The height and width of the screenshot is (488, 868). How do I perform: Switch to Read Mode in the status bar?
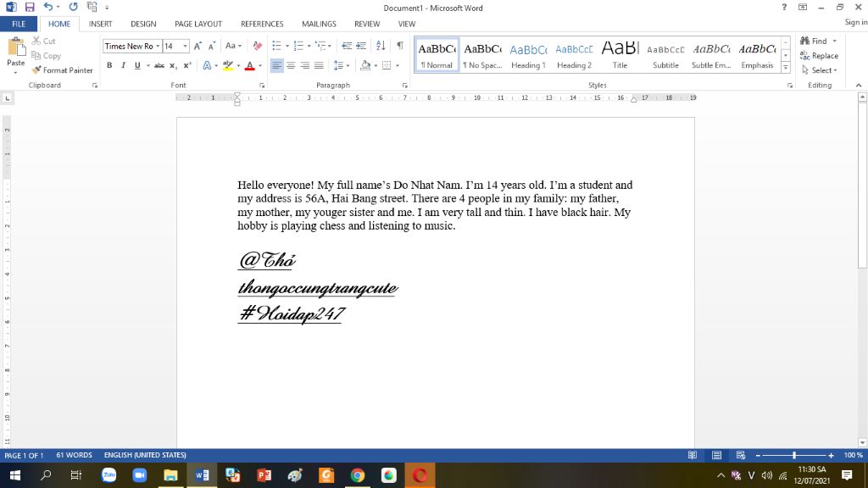(692, 455)
